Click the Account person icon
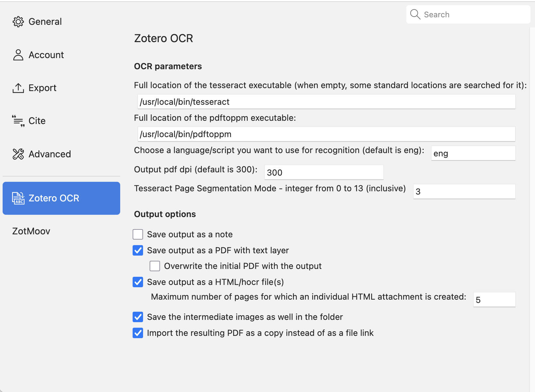This screenshot has width=535, height=392. (18, 55)
